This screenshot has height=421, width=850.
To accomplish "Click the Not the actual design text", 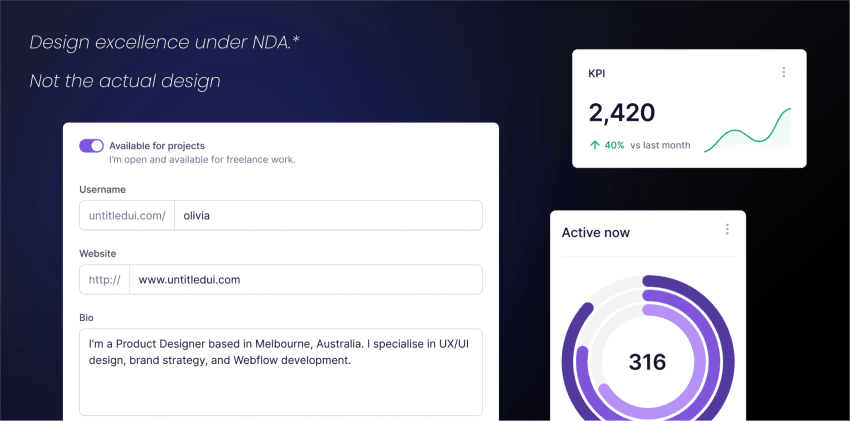I will [x=125, y=81].
